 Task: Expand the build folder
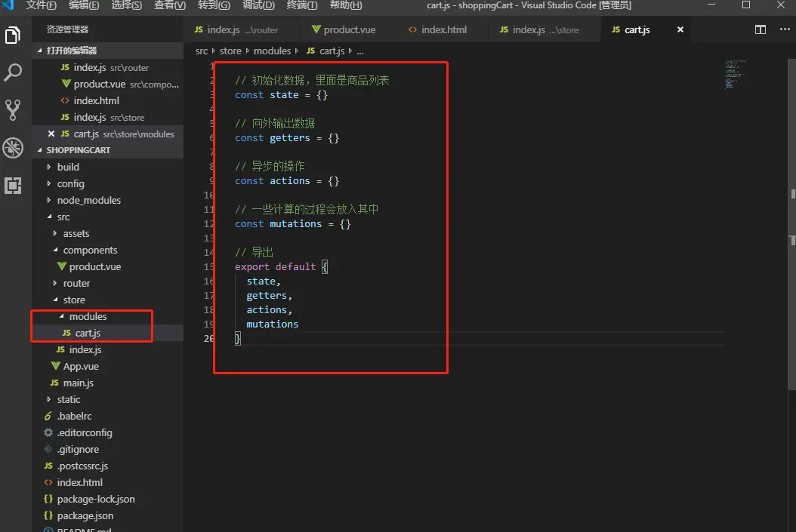(68, 167)
